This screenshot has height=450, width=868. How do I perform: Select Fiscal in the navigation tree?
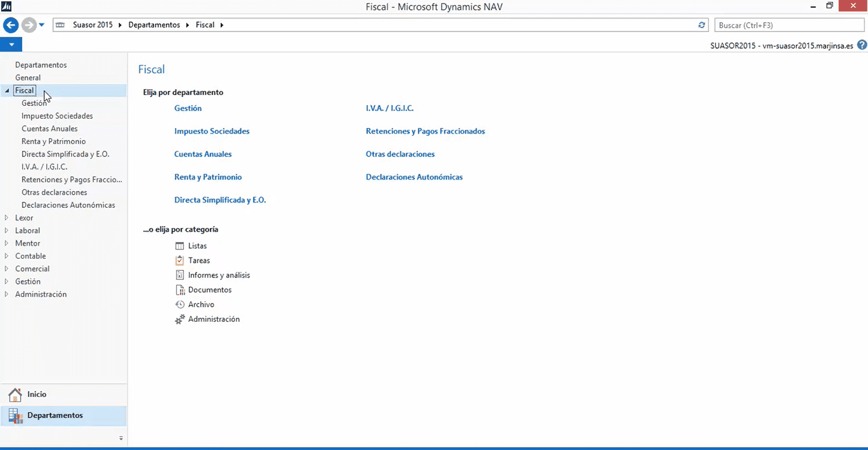pos(24,91)
